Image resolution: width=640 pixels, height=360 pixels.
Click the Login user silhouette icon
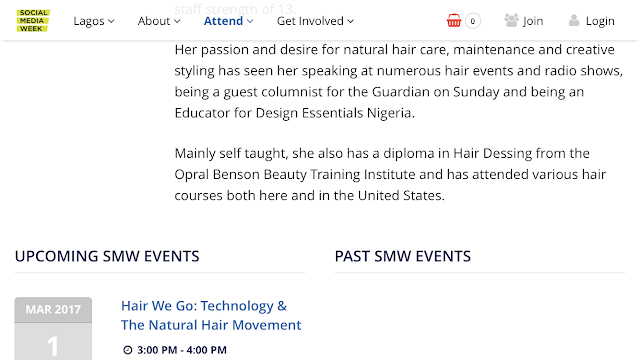(x=574, y=20)
